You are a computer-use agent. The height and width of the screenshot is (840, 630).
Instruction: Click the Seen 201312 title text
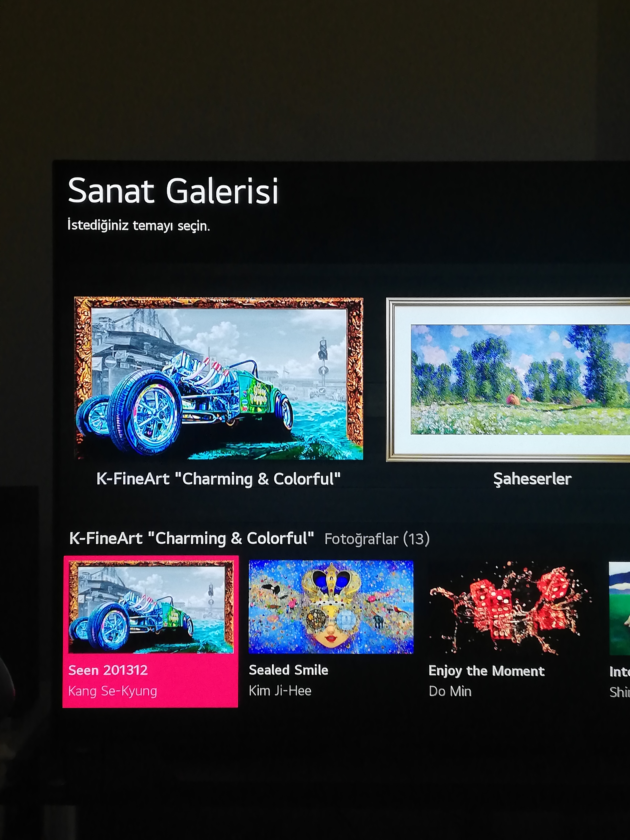pyautogui.click(x=108, y=670)
